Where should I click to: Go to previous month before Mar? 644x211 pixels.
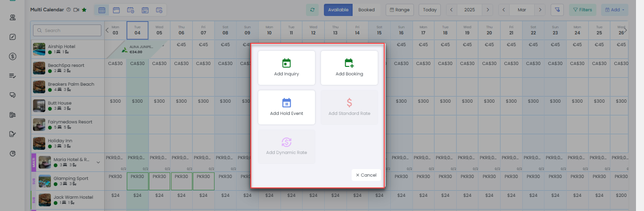coord(504,9)
